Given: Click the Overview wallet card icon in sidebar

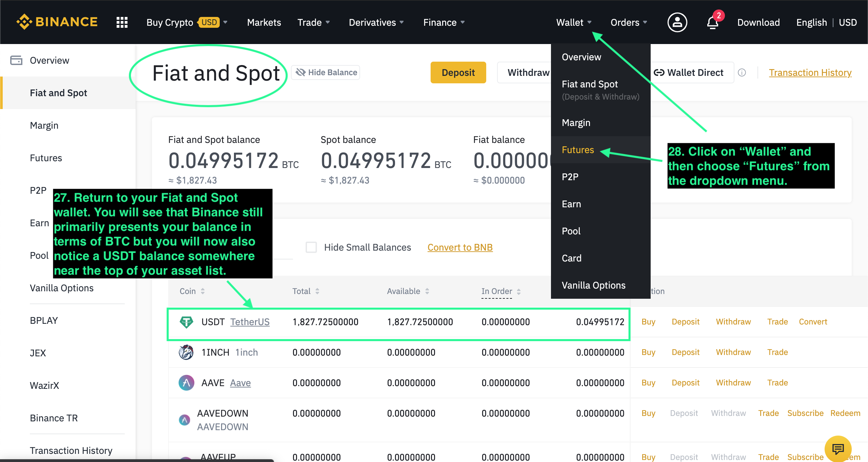Looking at the screenshot, I should 16,60.
